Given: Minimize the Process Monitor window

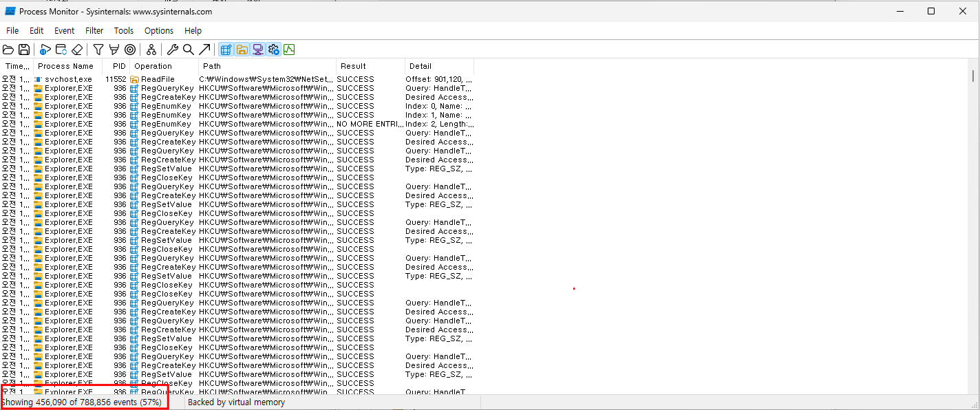Looking at the screenshot, I should coord(899,11).
